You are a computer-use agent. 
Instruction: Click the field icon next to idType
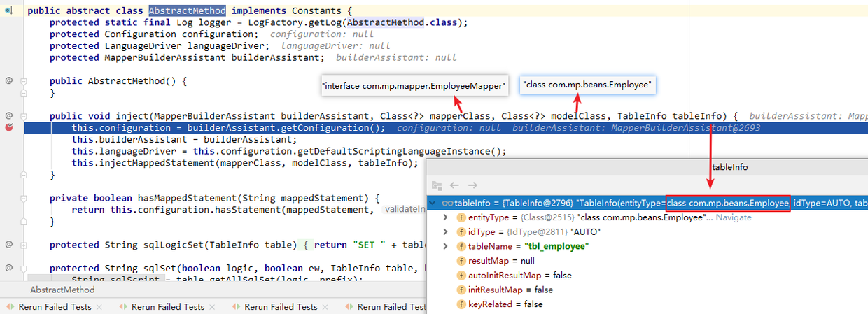click(461, 232)
